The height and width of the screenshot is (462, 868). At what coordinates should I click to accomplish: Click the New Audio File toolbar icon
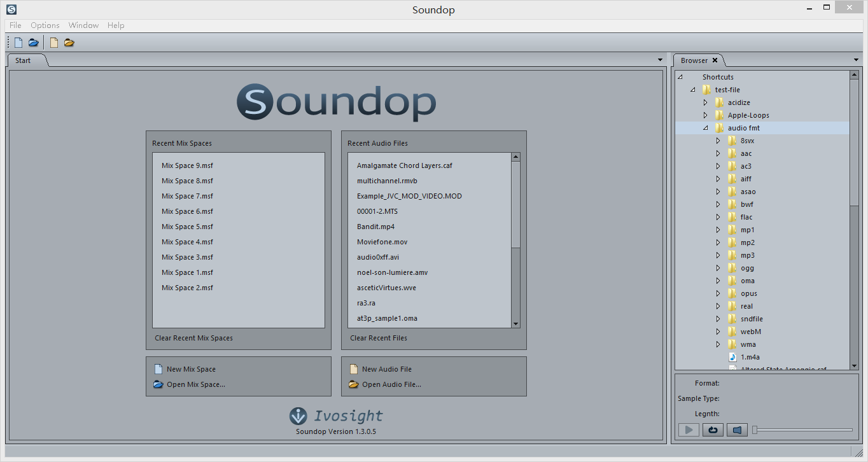(x=54, y=43)
